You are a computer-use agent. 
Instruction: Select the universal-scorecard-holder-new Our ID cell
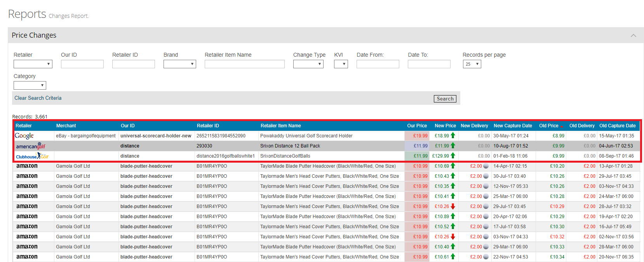click(156, 136)
